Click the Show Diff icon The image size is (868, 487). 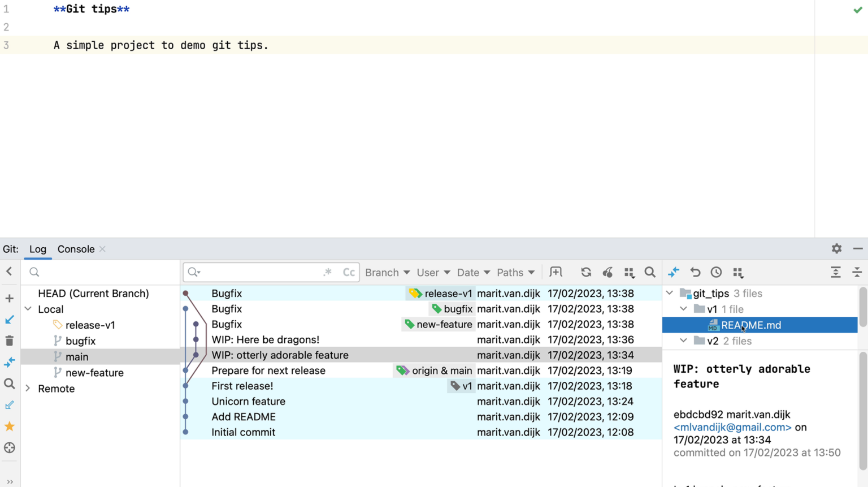tap(674, 273)
